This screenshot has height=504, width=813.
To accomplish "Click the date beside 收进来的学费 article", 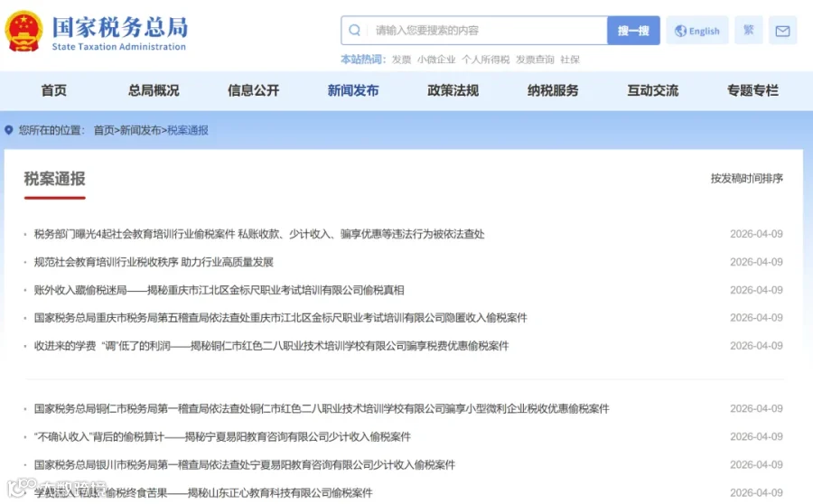I will click(x=756, y=345).
